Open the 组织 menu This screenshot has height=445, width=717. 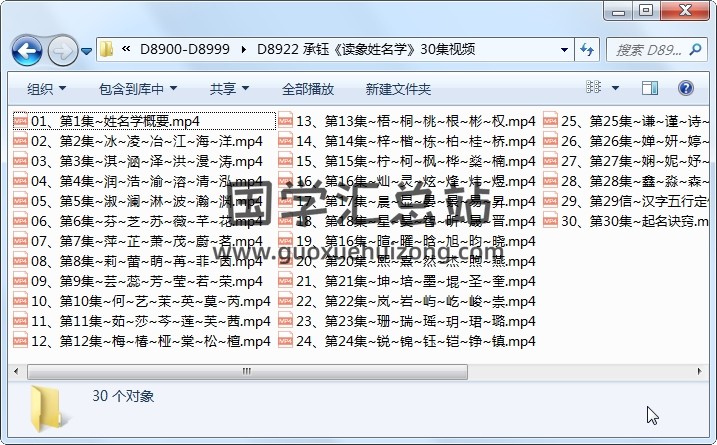click(x=46, y=89)
